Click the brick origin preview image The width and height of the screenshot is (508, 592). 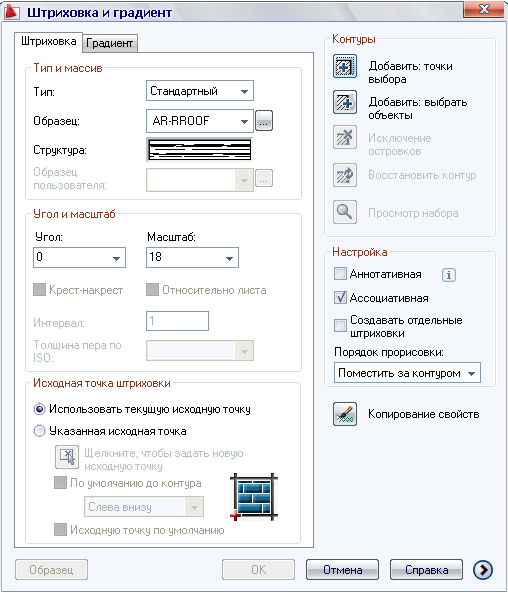point(254,497)
